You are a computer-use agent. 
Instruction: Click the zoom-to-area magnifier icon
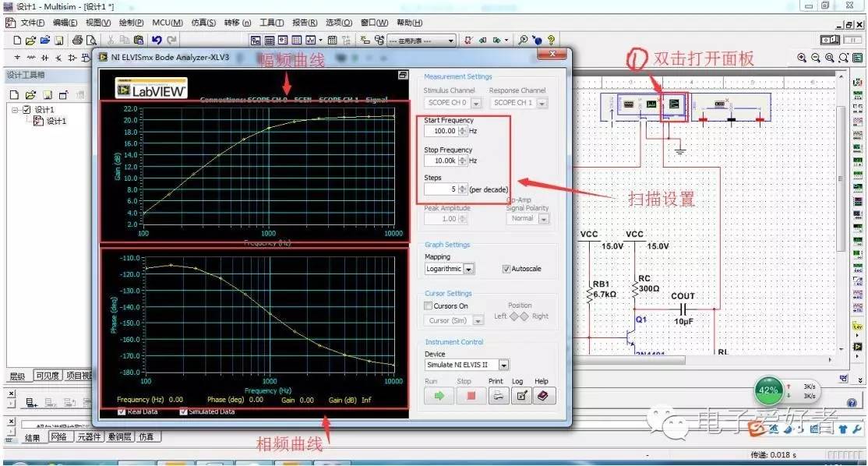coord(829,58)
